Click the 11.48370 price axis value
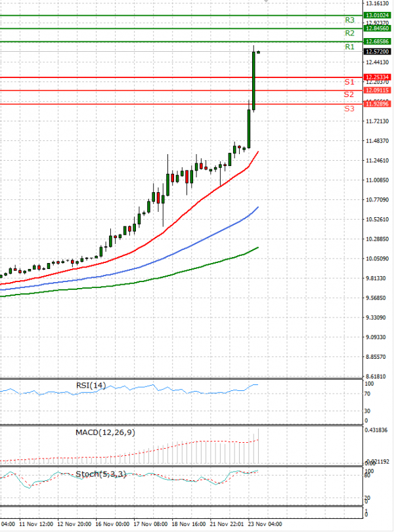Viewport: 394px width, 532px height. click(377, 141)
